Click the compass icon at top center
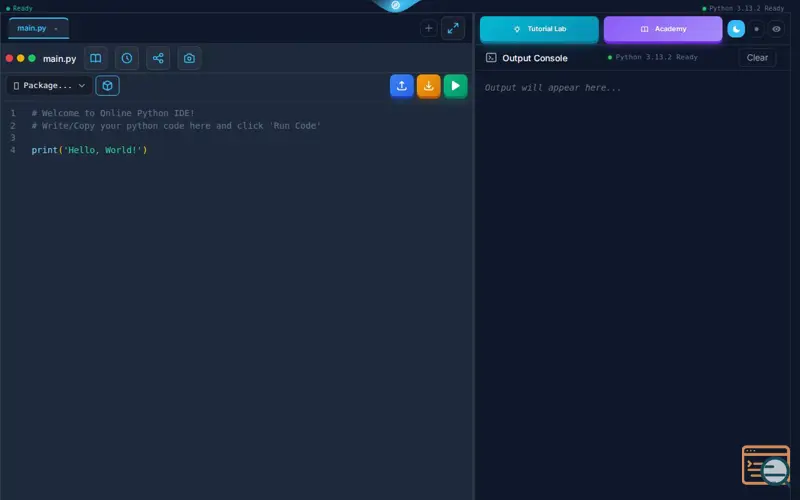 [x=395, y=5]
